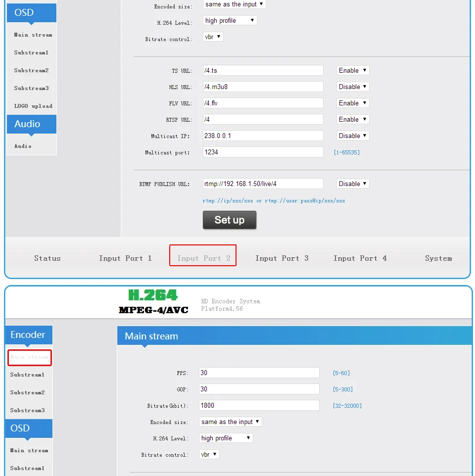Click the lower Bitrate(kbit) field showing 1800

(259, 405)
